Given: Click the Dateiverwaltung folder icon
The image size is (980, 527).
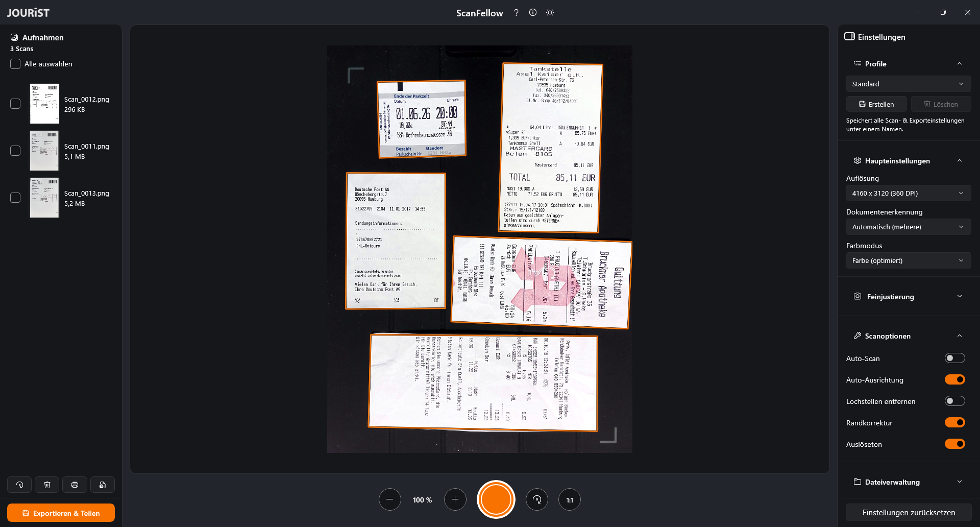Looking at the screenshot, I should point(857,482).
